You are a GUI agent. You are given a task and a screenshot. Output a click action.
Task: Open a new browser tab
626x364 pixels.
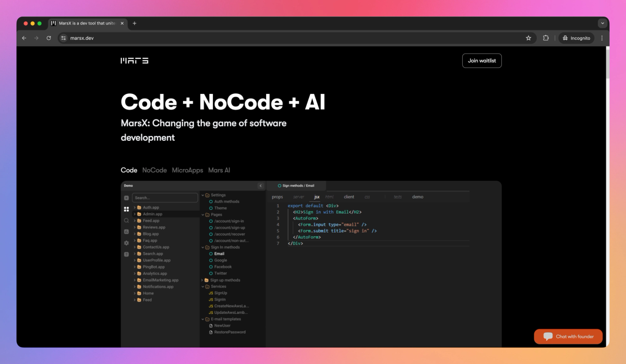[x=134, y=23]
